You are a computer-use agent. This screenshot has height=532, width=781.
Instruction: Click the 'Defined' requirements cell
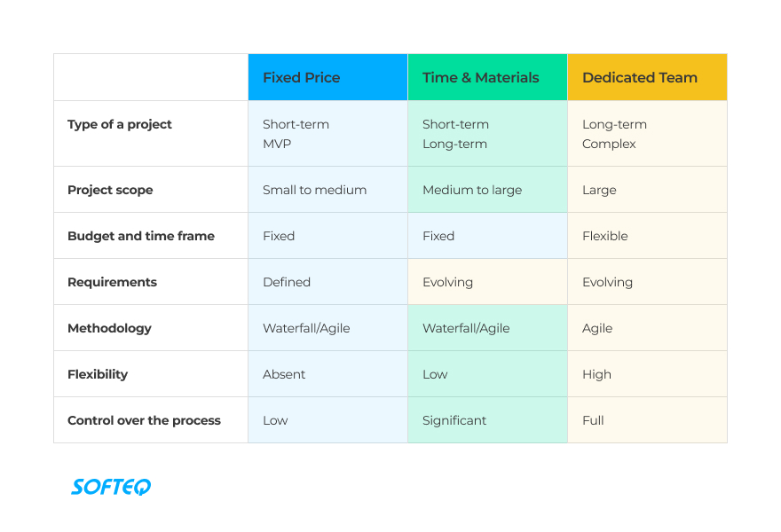coord(287,282)
